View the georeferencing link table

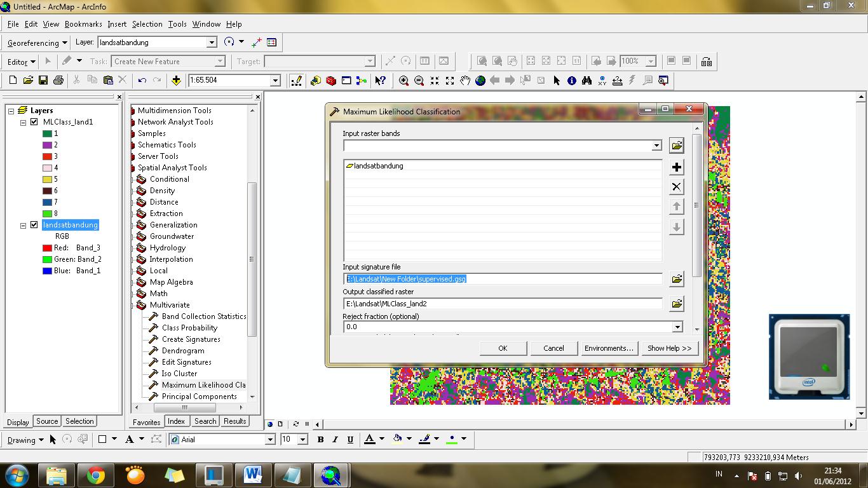tap(272, 43)
